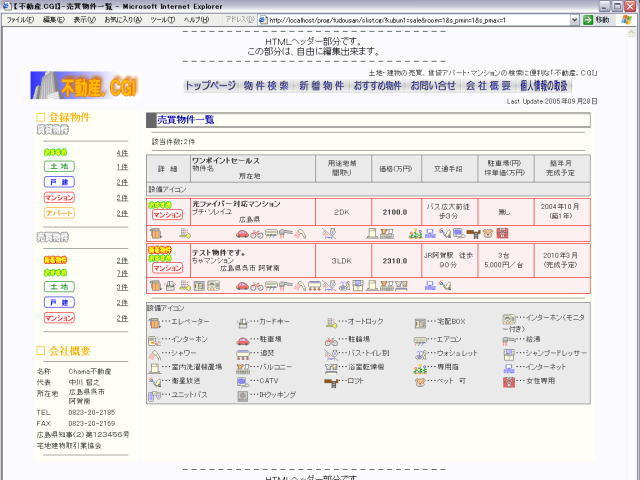Click the parking lot car icon in legend
The width and height of the screenshot is (640, 480).
[243, 339]
